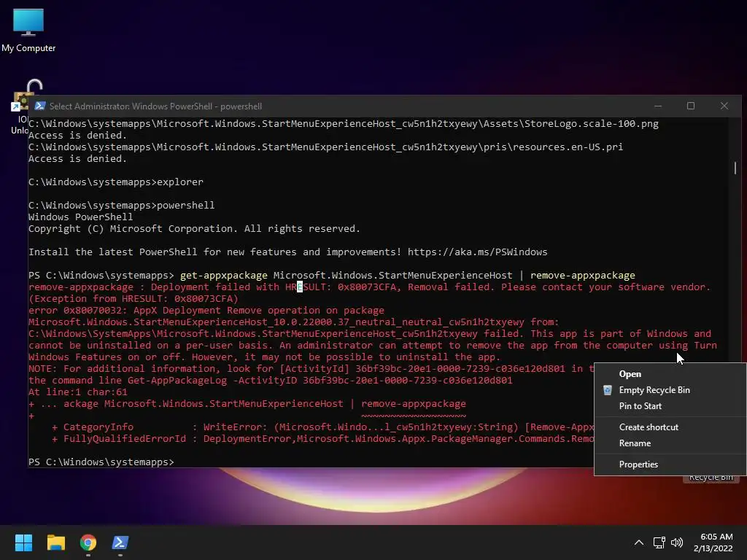Click PowerShell icon on taskbar
The image size is (747, 560).
120,542
